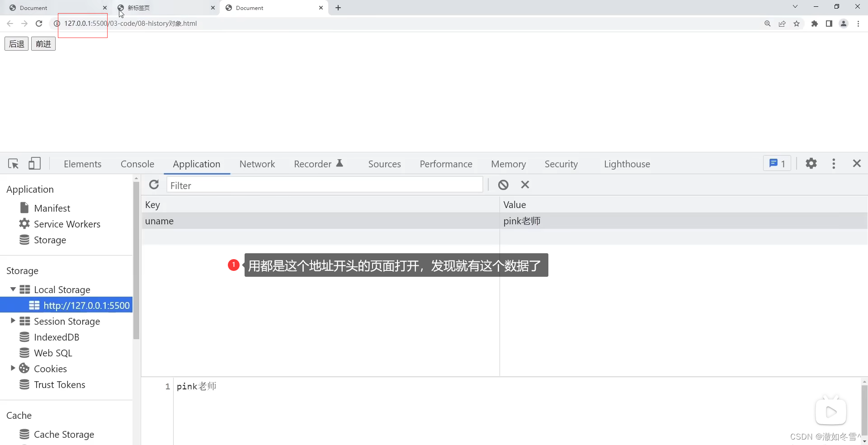Select Cookies tree item
The image size is (868, 445).
(x=50, y=369)
